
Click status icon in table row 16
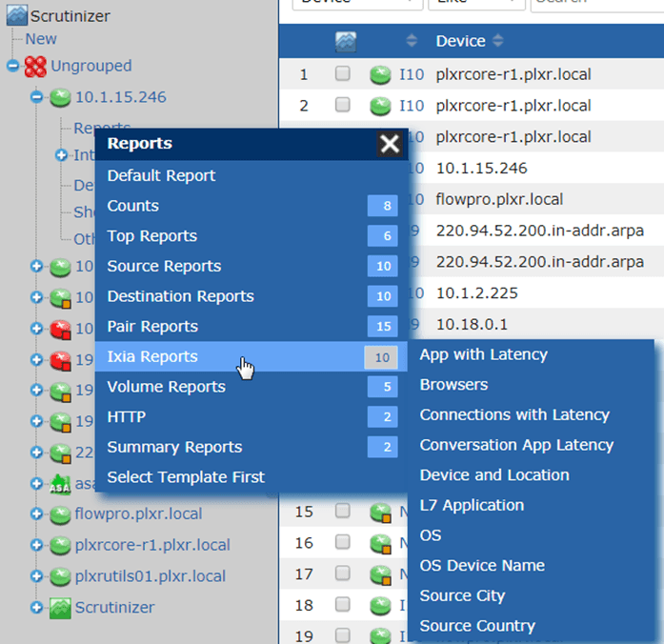380,544
